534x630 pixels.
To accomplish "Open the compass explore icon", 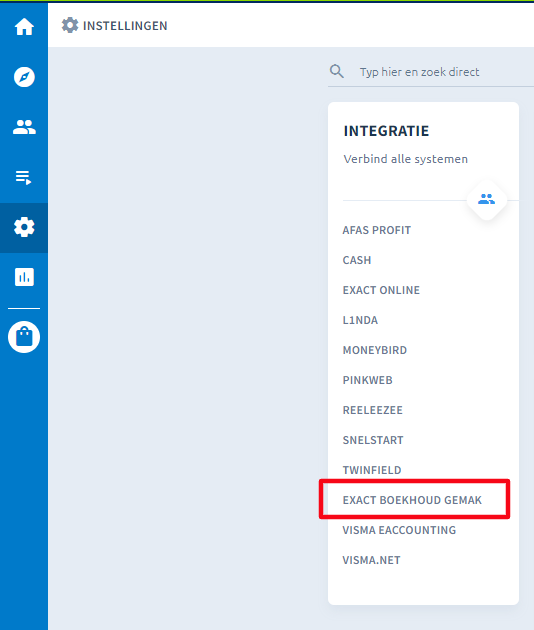I will tap(24, 77).
